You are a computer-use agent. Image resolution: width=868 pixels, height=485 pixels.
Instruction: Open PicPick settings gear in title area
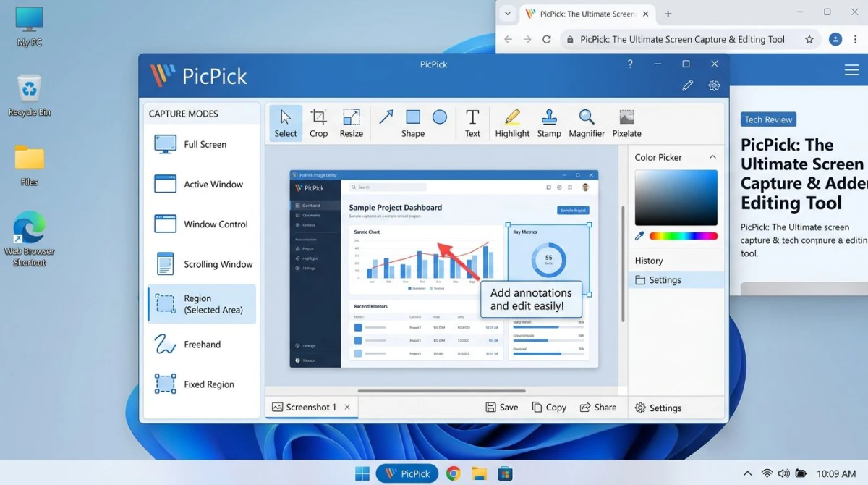714,85
